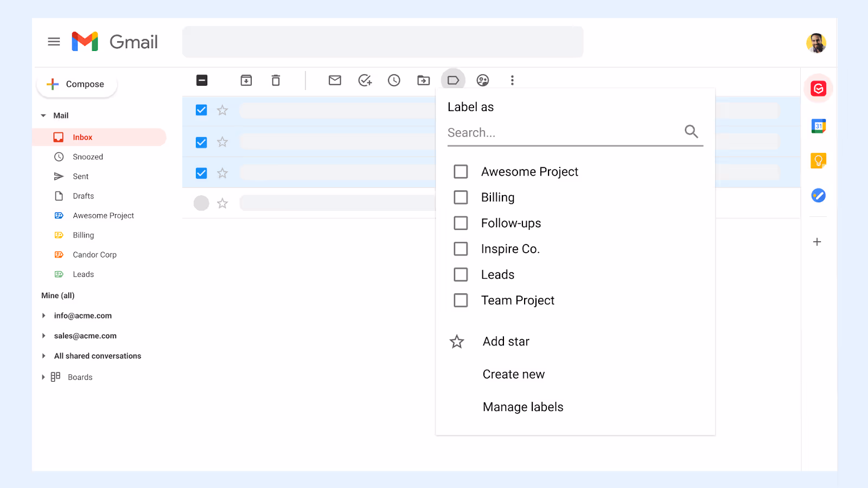Click the Compose button

(x=76, y=84)
